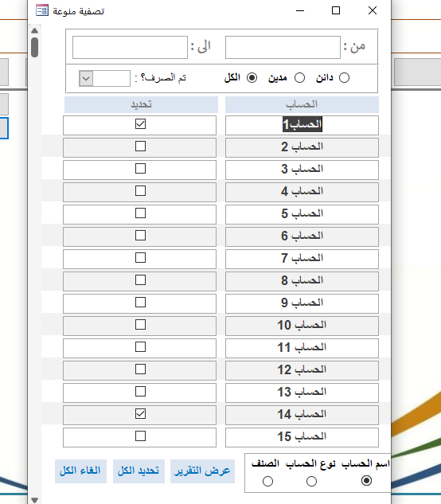
Task: Click the الى date input field
Action: tap(131, 47)
